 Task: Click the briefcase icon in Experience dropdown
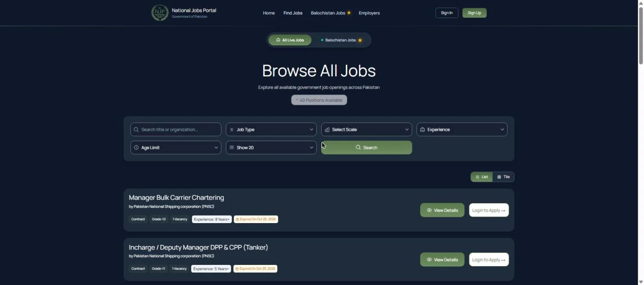[422, 130]
